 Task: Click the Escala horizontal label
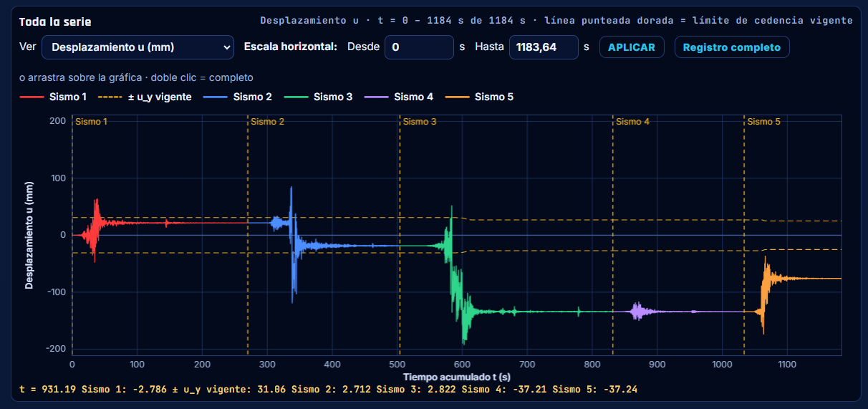coord(290,47)
